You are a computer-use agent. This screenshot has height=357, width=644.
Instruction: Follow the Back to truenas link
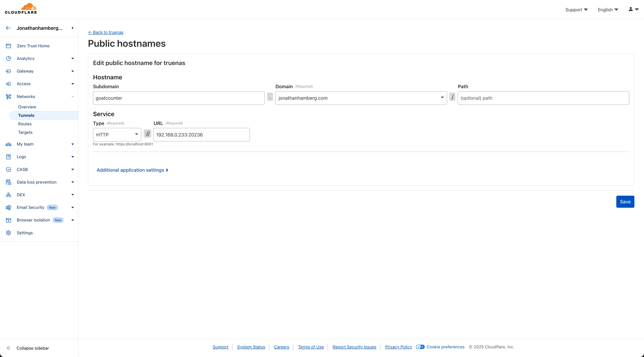pyautogui.click(x=105, y=32)
